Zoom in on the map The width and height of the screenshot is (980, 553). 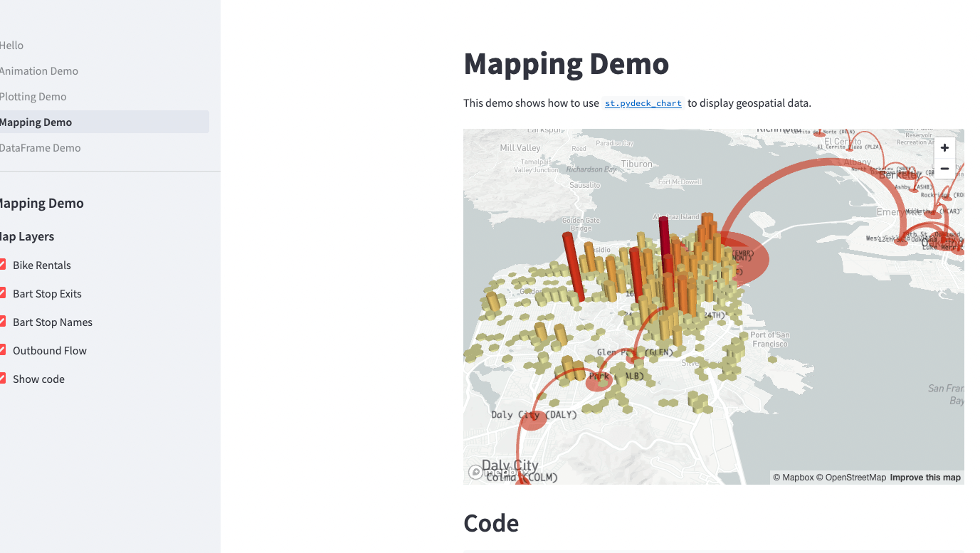944,148
